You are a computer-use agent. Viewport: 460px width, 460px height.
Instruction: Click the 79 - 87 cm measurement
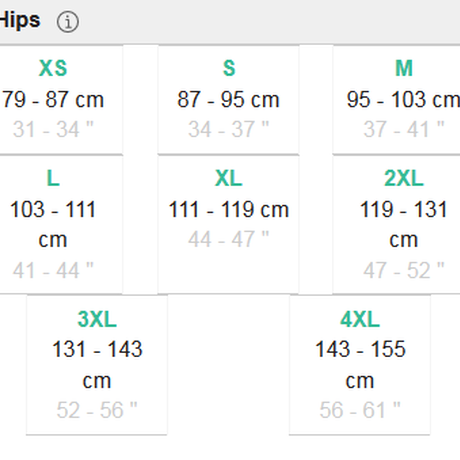pos(53,99)
